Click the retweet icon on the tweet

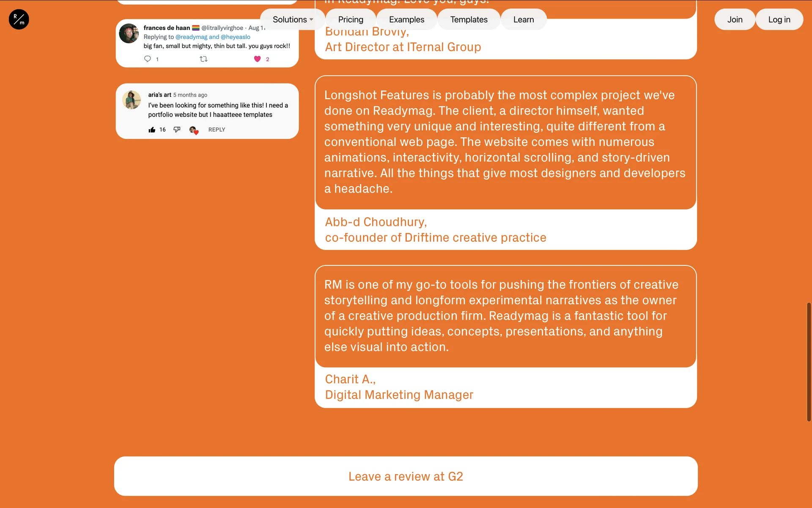(203, 59)
